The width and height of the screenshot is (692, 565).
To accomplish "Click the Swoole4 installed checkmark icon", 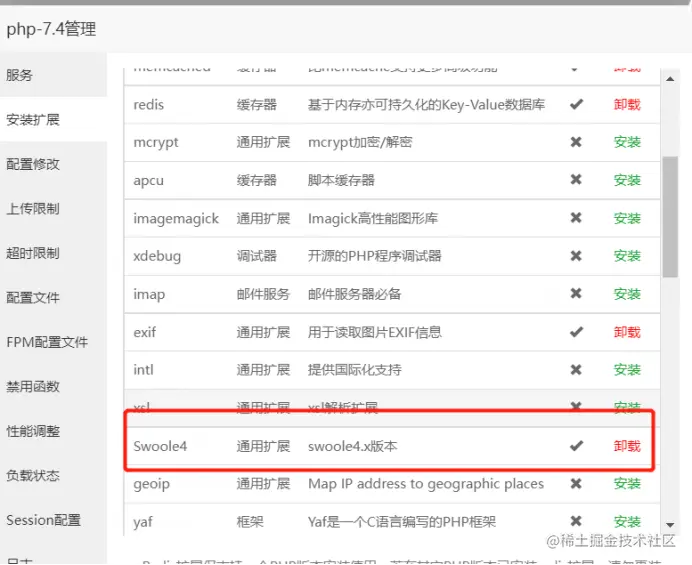I will [x=576, y=446].
